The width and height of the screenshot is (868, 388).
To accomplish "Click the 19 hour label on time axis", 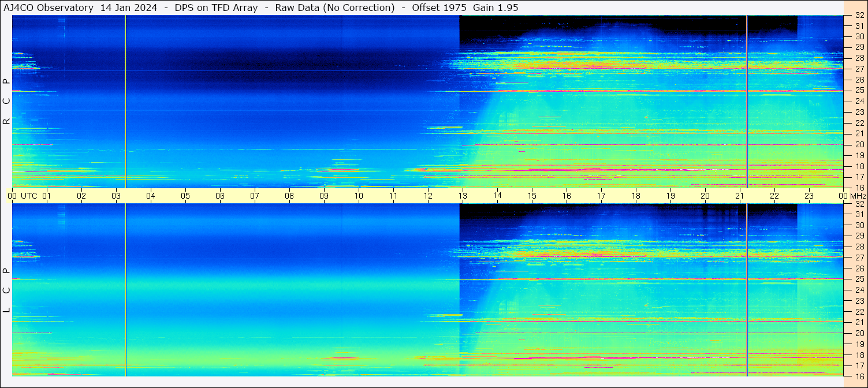I will pos(670,196).
